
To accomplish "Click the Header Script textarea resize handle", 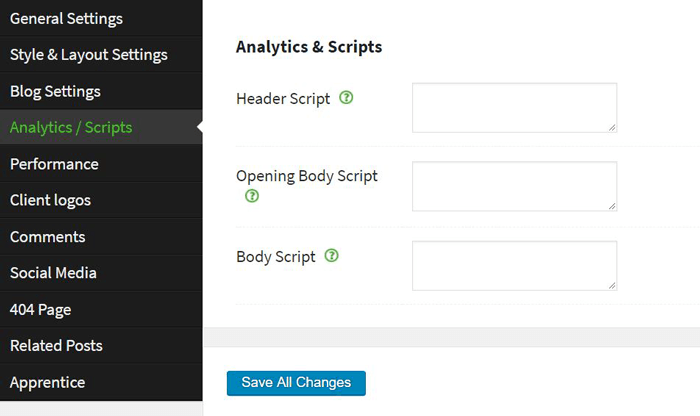I will [x=612, y=128].
